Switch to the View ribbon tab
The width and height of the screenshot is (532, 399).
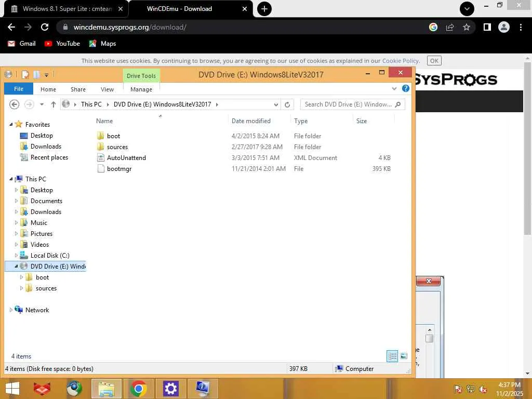(107, 89)
